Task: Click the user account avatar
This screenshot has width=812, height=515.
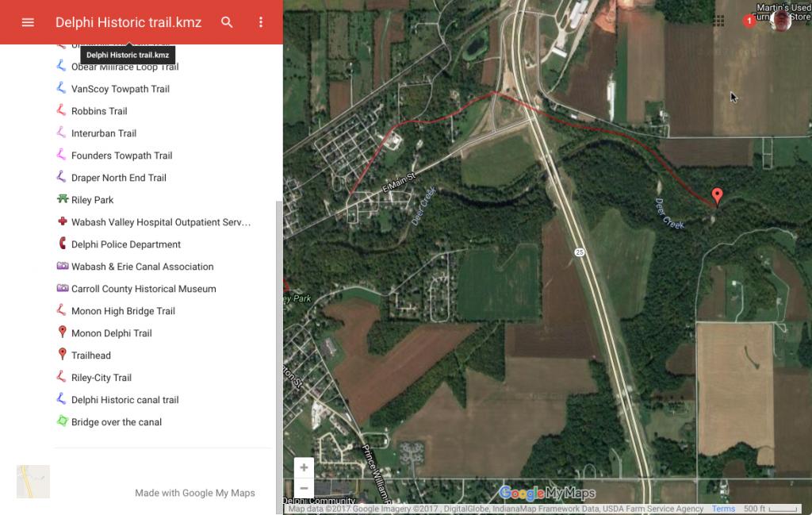Action: point(780,21)
